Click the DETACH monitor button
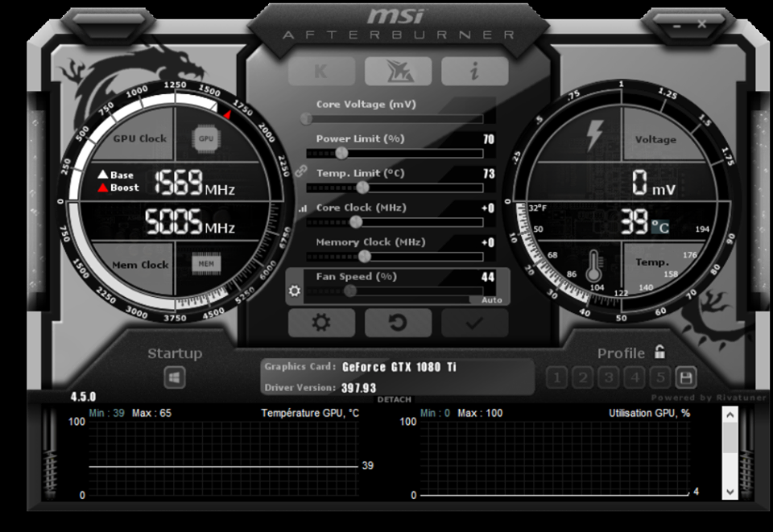The width and height of the screenshot is (773, 532). 395,399
